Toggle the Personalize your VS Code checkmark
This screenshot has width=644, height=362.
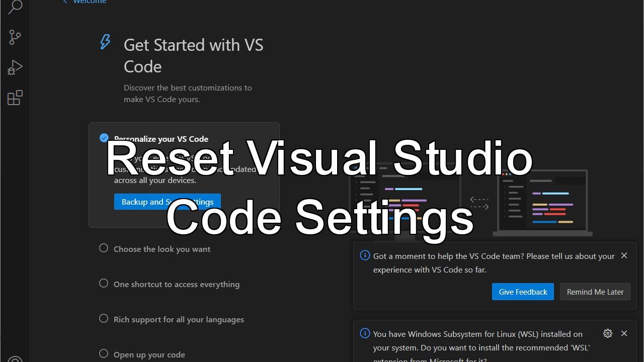click(104, 138)
